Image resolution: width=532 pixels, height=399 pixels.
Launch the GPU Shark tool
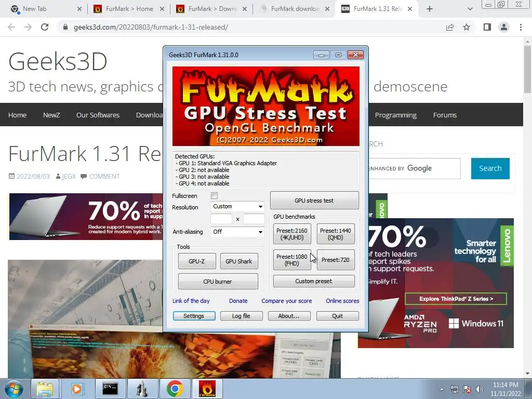(x=239, y=261)
